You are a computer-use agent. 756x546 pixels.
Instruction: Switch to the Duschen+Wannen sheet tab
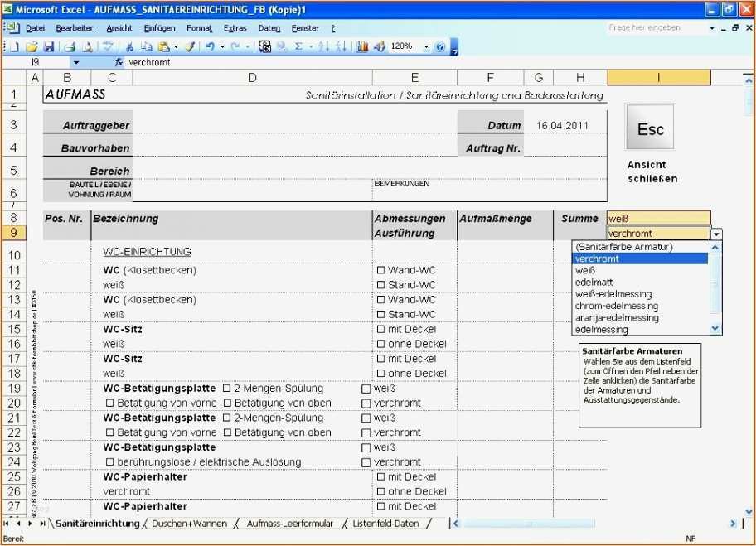click(191, 524)
